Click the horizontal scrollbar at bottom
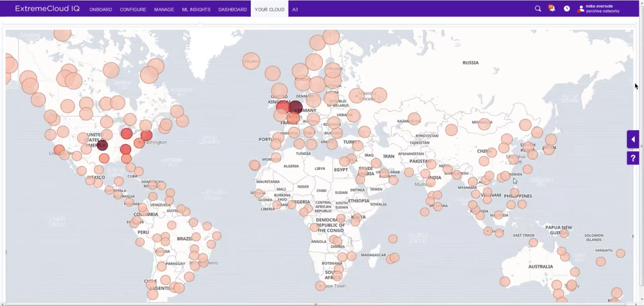644x306 pixels. tap(316, 304)
